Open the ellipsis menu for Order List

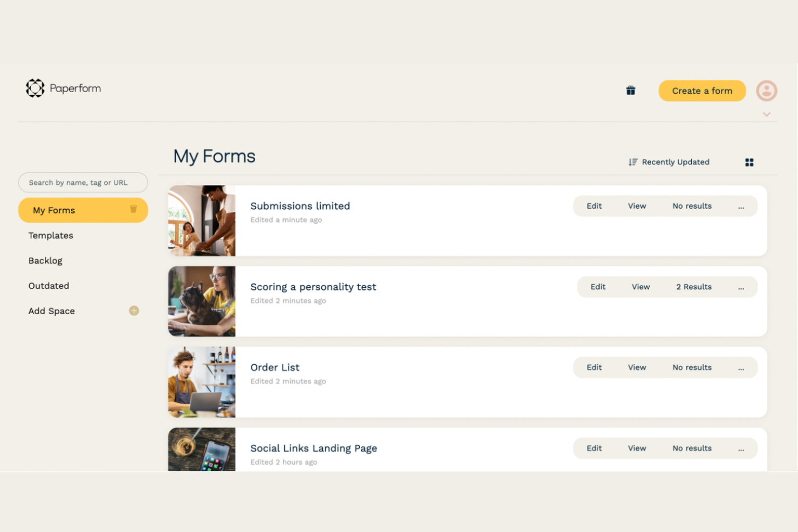[741, 367]
